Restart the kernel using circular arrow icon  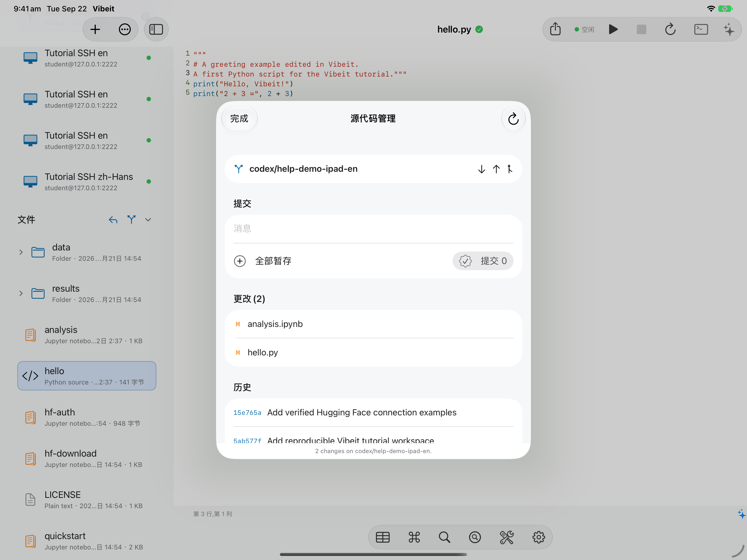(x=670, y=29)
